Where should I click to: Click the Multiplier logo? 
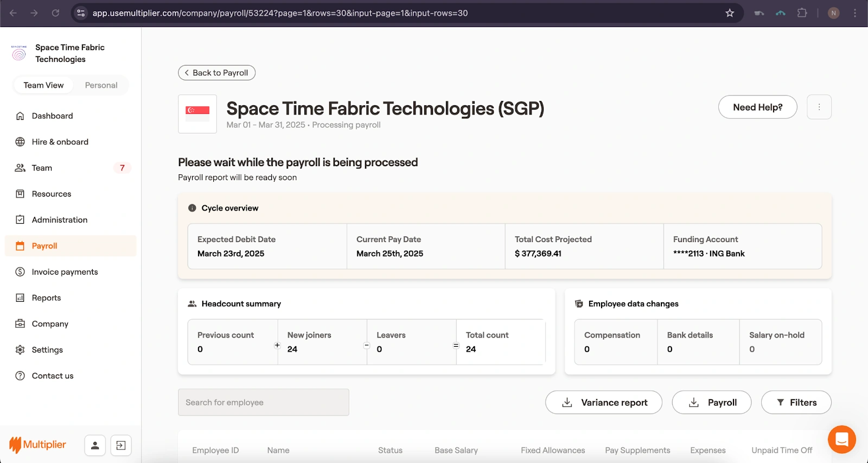[x=37, y=445]
